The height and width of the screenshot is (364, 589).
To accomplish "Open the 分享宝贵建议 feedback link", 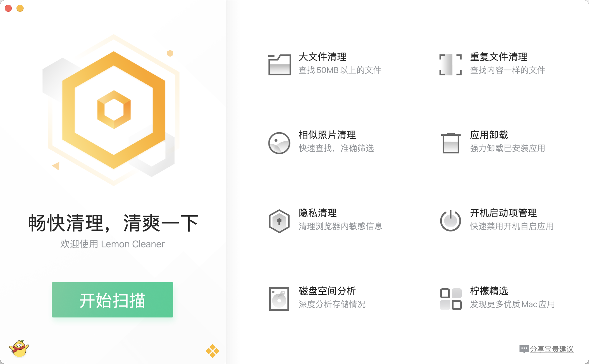I will [x=552, y=349].
